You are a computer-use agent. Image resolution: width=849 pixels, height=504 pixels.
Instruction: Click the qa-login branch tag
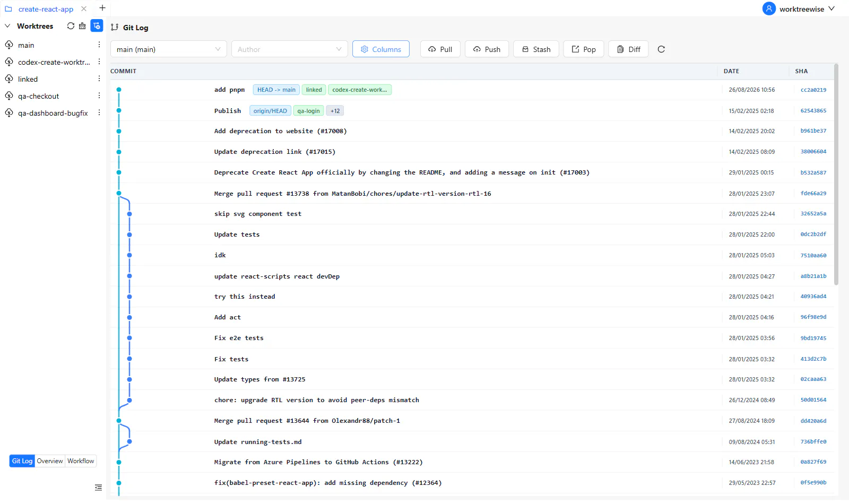pyautogui.click(x=308, y=111)
